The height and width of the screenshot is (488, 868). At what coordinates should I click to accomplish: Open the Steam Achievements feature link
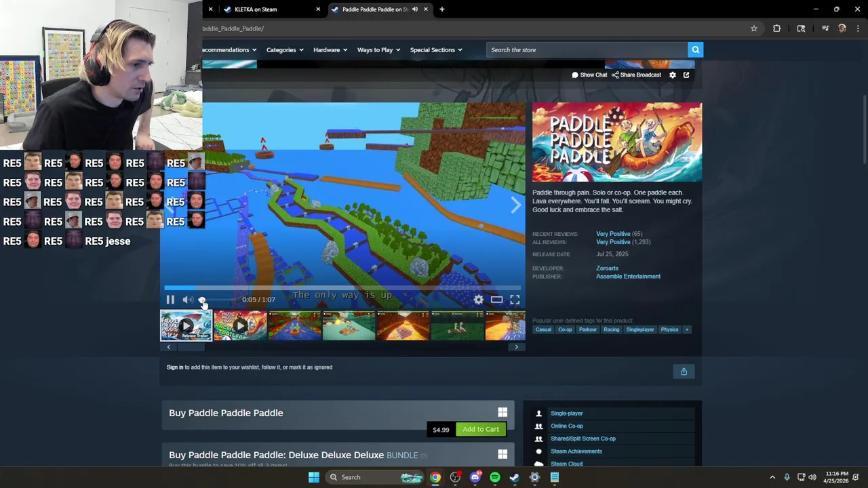coord(576,451)
